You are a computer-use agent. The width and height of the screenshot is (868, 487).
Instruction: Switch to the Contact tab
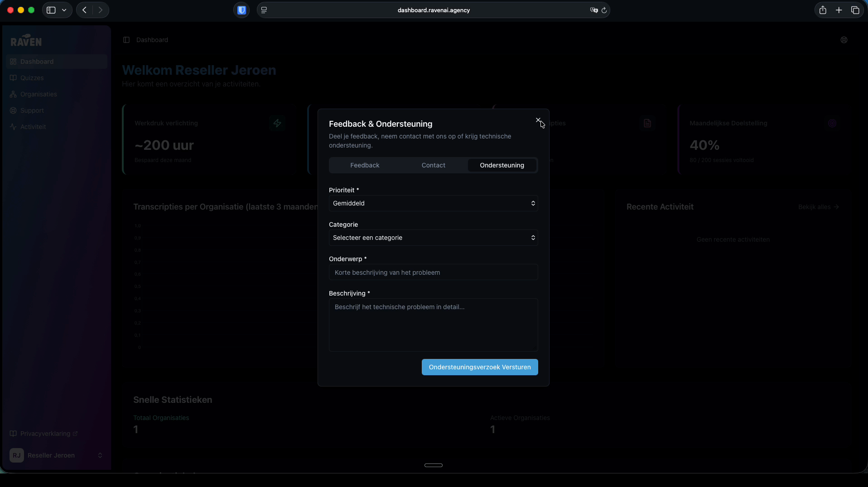433,165
